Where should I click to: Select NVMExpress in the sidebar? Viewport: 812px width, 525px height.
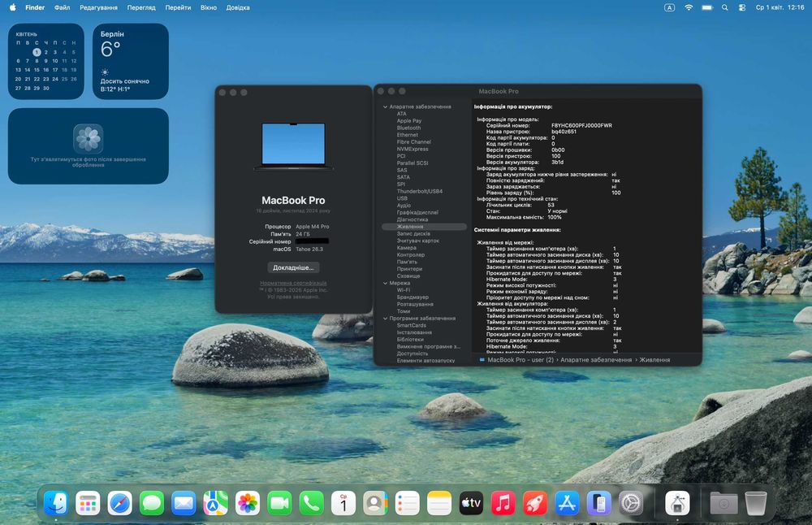(x=412, y=149)
